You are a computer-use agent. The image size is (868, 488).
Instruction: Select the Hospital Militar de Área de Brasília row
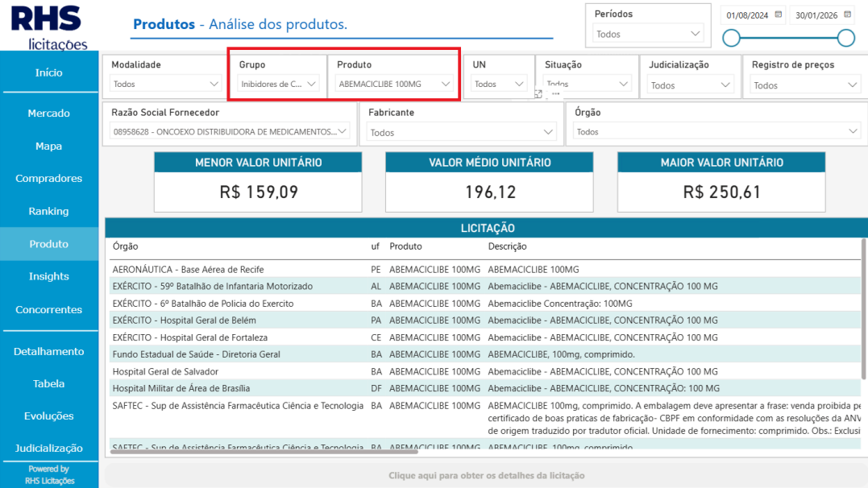tap(485, 388)
